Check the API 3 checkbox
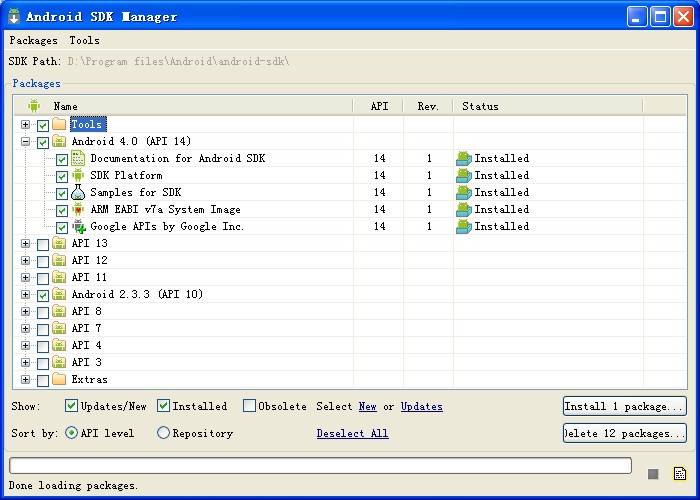This screenshot has width=700, height=500. 43,363
